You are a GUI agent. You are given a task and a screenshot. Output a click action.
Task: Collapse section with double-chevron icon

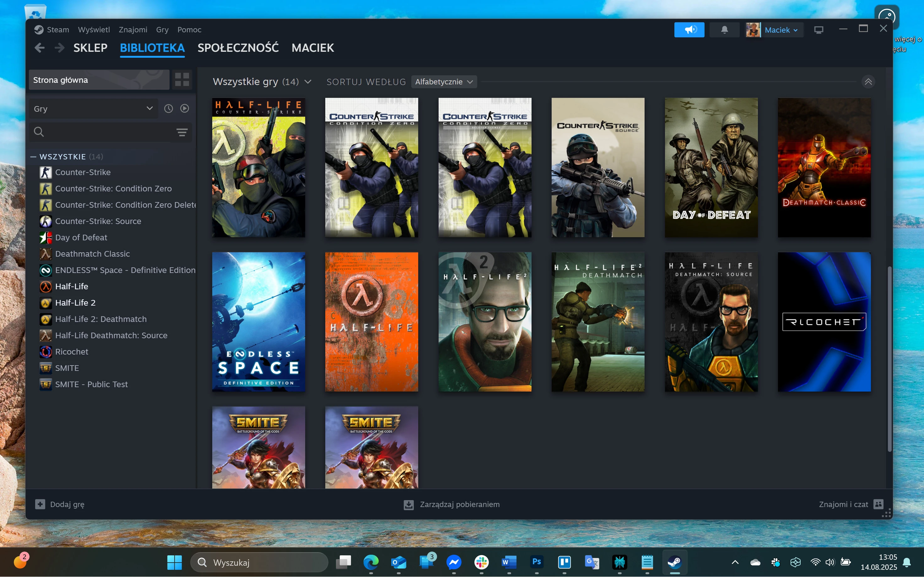click(868, 82)
